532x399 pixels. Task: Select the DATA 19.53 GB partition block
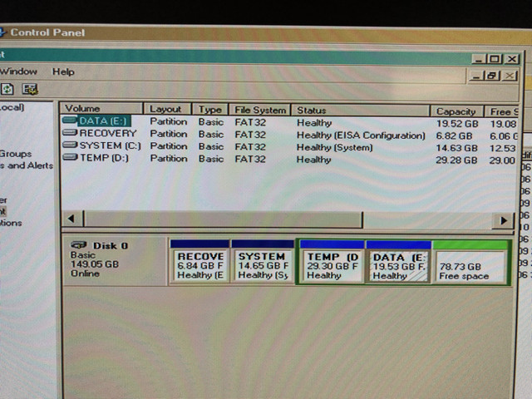[398, 262]
